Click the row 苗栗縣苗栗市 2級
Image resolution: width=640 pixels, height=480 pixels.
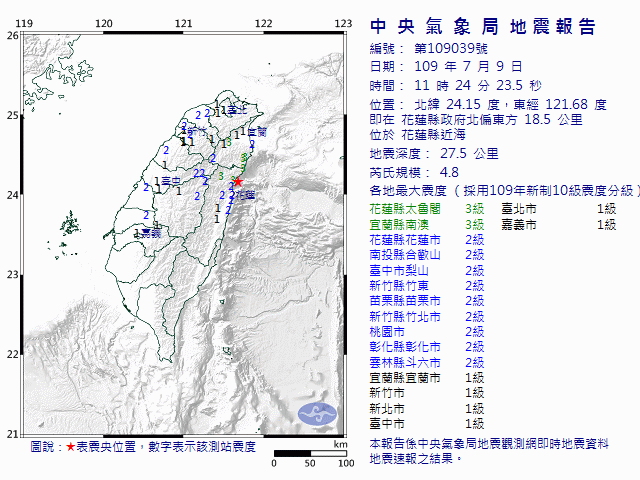[427, 301]
